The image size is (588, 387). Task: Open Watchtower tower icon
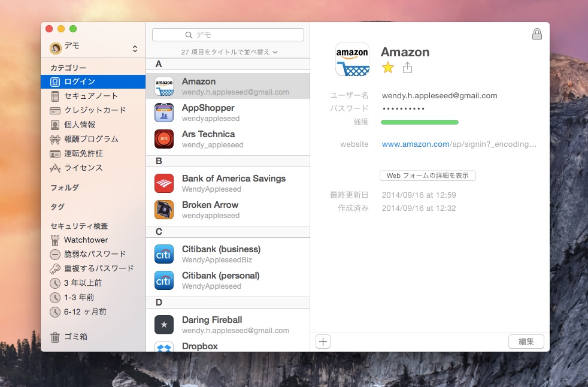coord(55,240)
